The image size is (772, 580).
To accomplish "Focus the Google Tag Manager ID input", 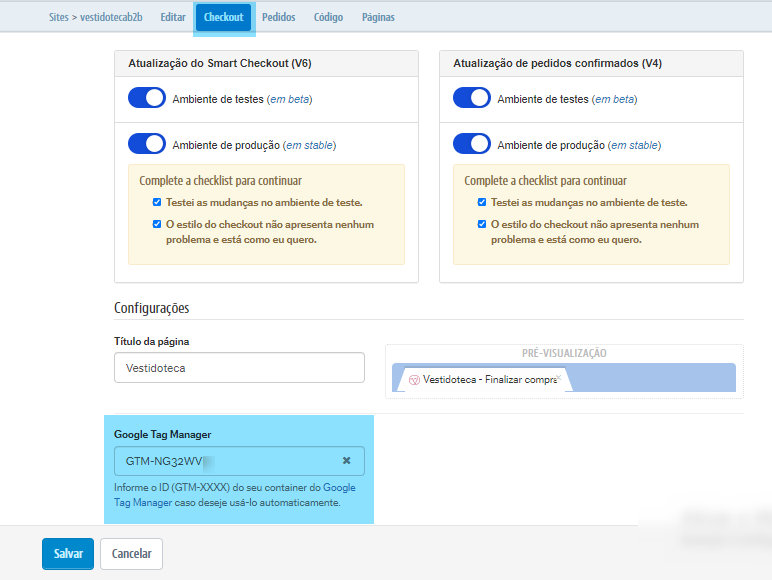I will 225,461.
